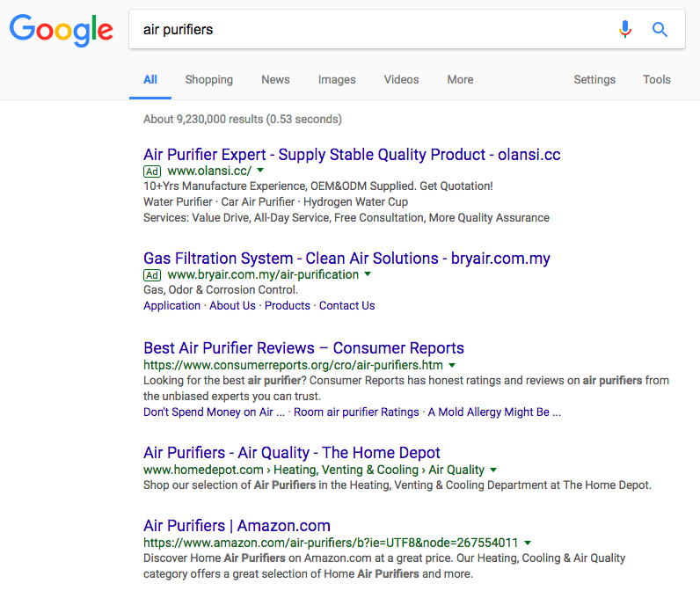700x598 pixels.
Task: Click the Contact Us sitelink
Action: click(346, 305)
